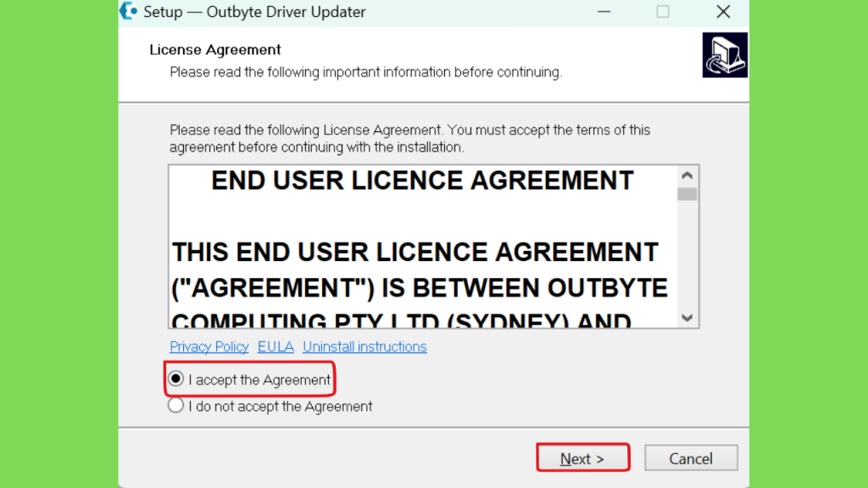Viewport: 868px width, 488px height.
Task: Choose "I do not accept the Agreement"
Action: tap(176, 406)
